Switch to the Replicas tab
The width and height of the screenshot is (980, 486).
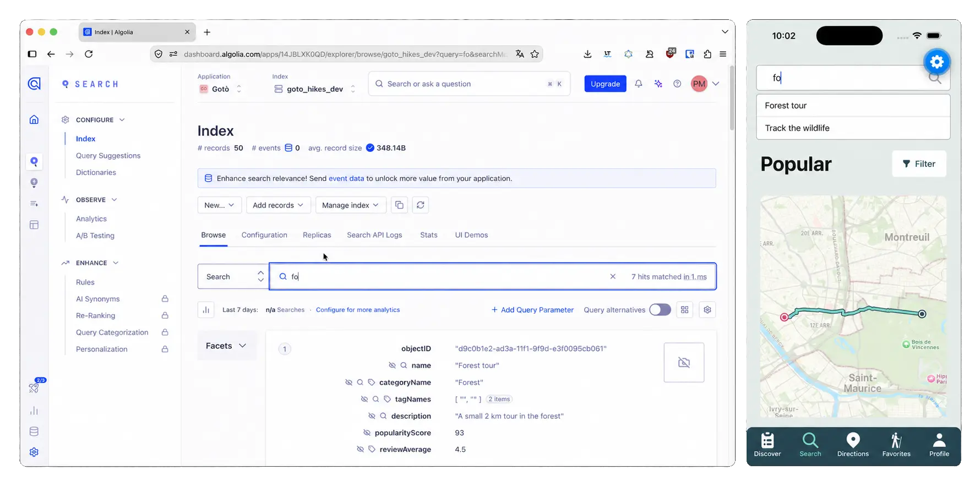(x=317, y=235)
